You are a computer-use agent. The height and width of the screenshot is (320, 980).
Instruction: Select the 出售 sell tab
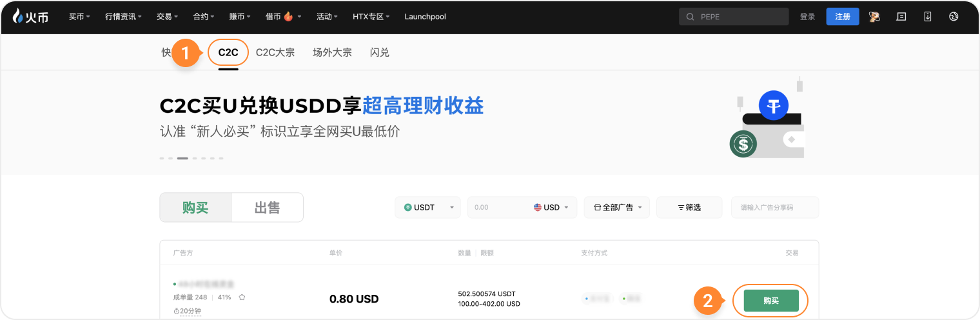267,207
